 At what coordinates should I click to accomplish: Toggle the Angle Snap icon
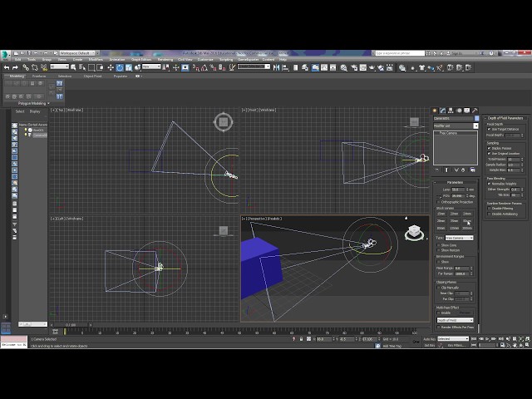click(204, 68)
